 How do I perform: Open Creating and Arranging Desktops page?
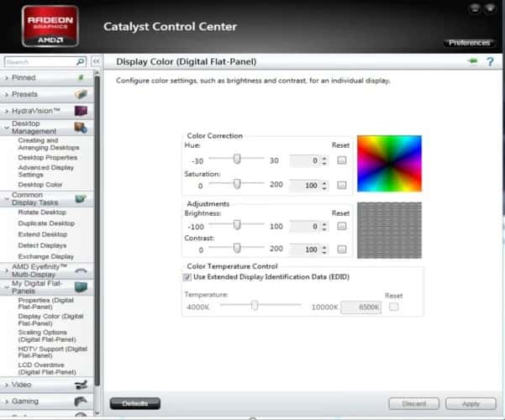click(49, 144)
